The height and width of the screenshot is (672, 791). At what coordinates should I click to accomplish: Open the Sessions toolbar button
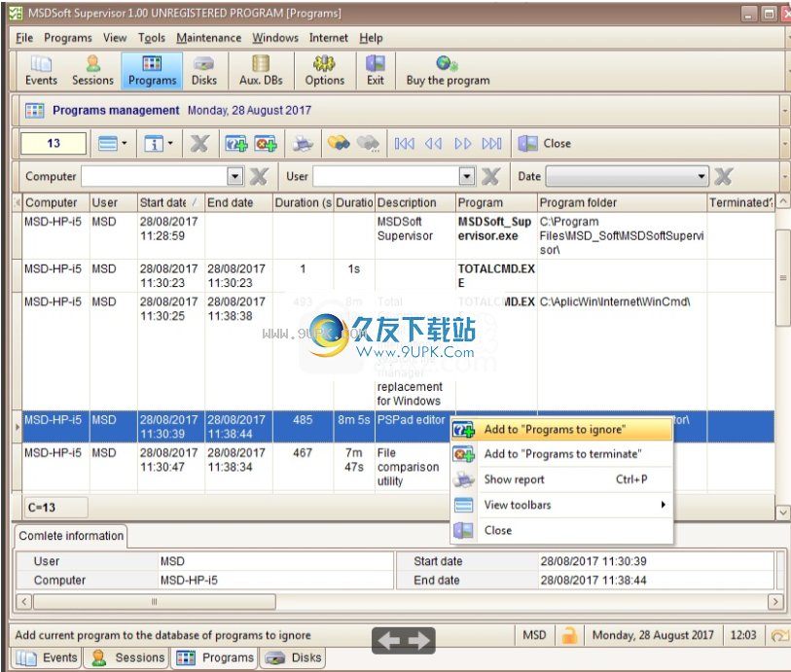pyautogui.click(x=92, y=71)
